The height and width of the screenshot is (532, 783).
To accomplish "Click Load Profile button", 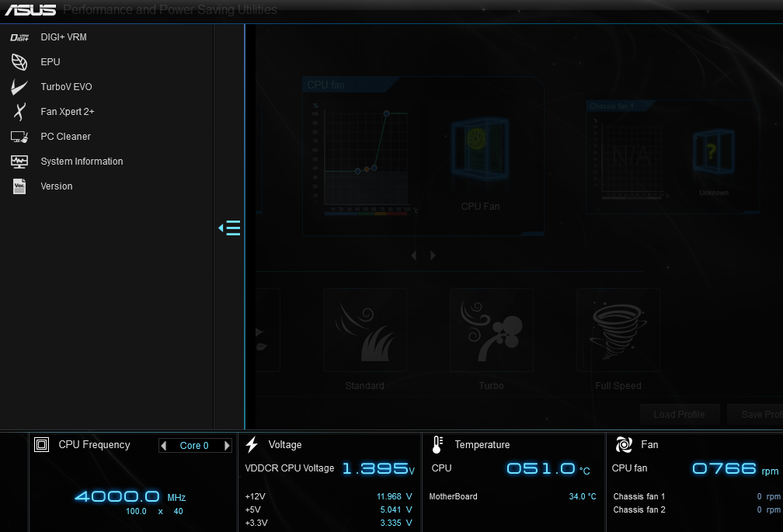I will click(680, 415).
